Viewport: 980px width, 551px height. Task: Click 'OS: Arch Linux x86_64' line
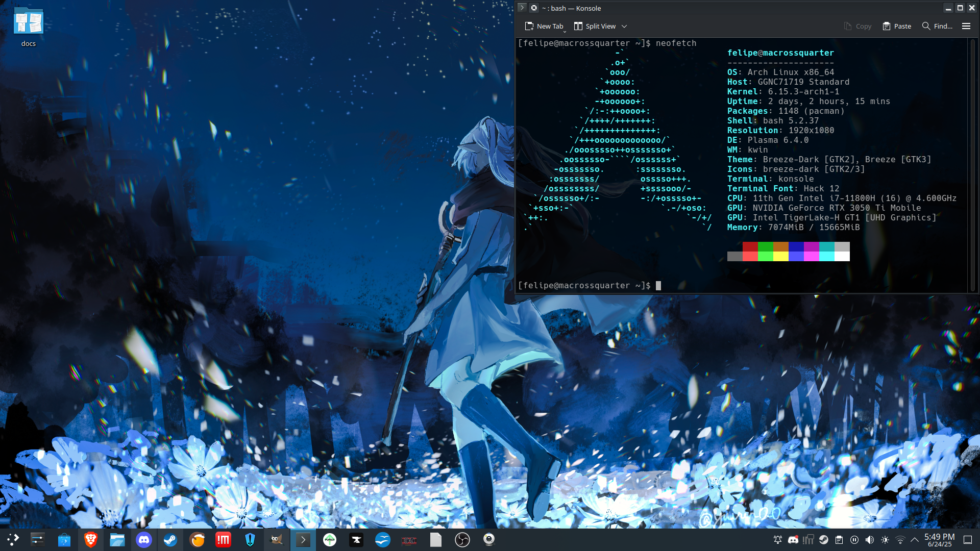pyautogui.click(x=780, y=72)
